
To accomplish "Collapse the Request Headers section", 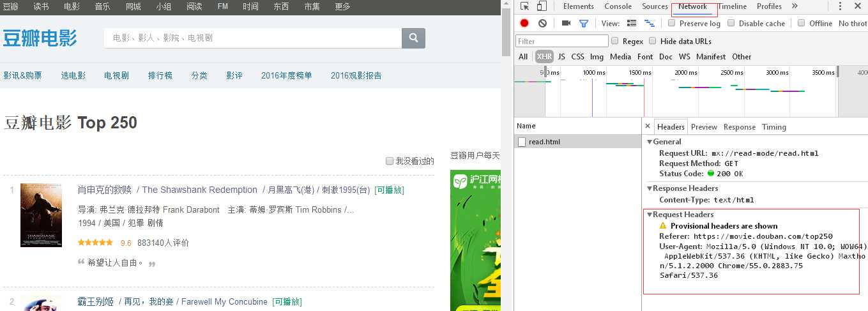I will coord(650,215).
